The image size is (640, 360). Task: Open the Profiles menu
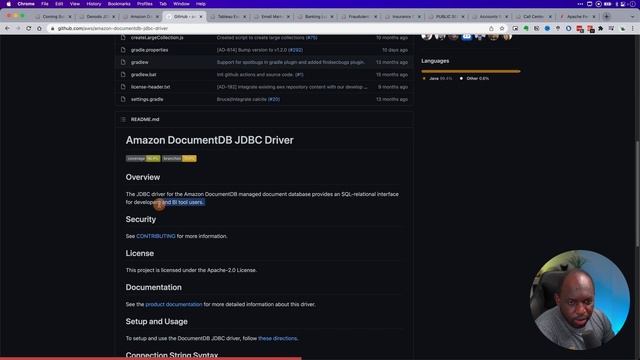(x=144, y=4)
